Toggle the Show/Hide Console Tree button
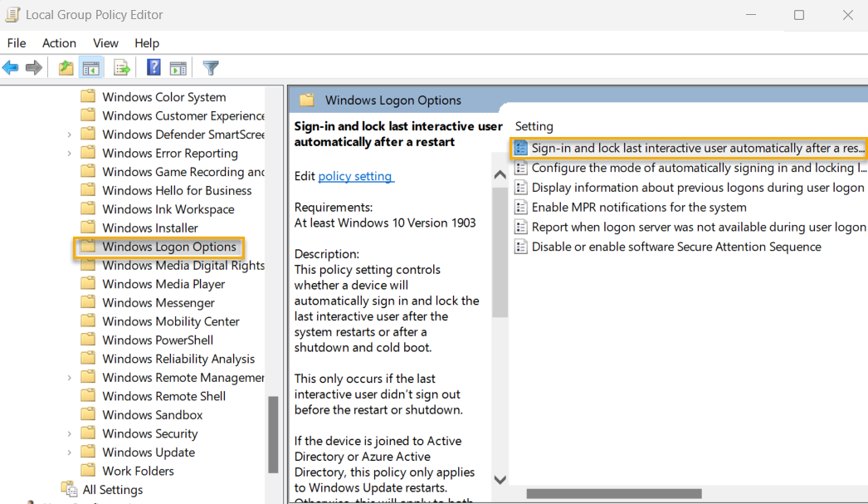 click(90, 68)
